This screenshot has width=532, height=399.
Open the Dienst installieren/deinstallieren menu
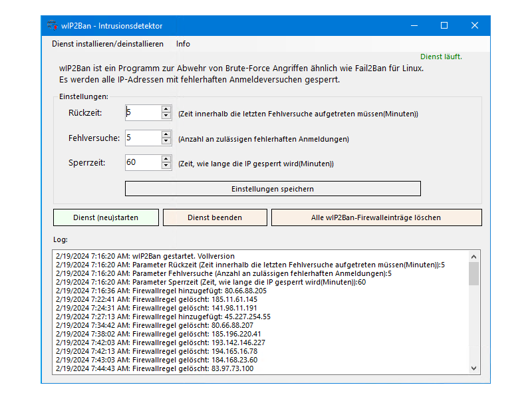tap(107, 44)
